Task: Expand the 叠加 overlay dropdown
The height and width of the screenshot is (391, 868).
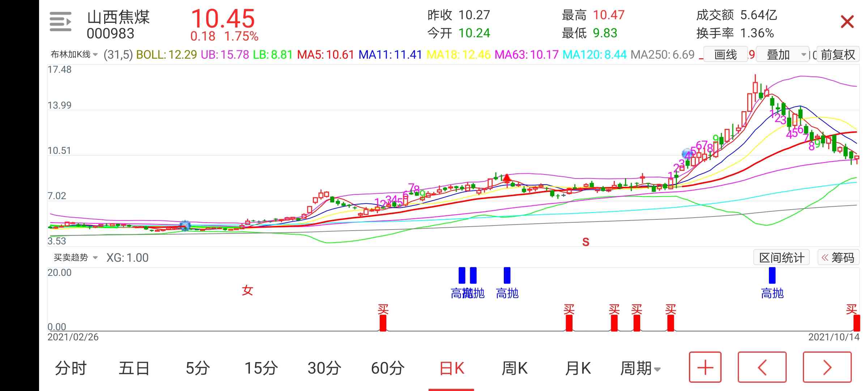Action: [x=782, y=55]
